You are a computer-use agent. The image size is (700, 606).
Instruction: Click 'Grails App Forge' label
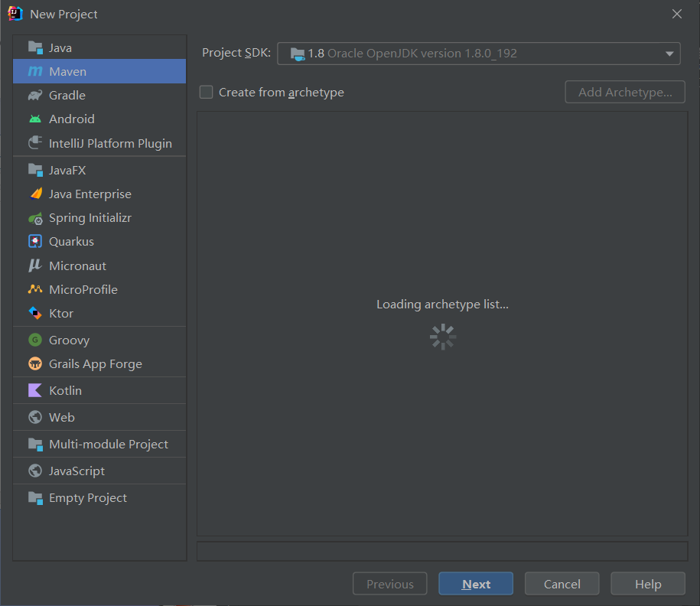[96, 364]
